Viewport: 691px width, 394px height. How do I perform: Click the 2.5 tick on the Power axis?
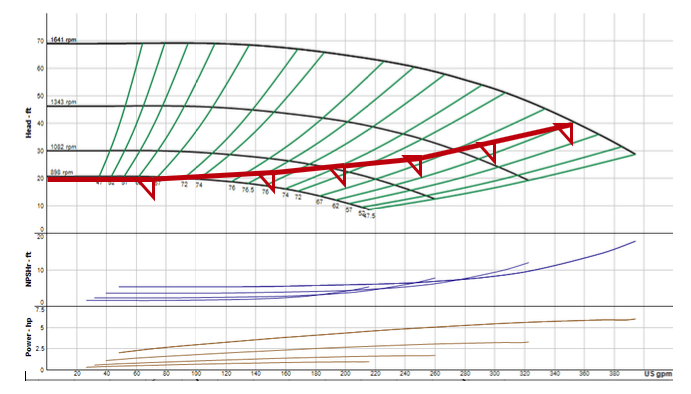(x=40, y=349)
